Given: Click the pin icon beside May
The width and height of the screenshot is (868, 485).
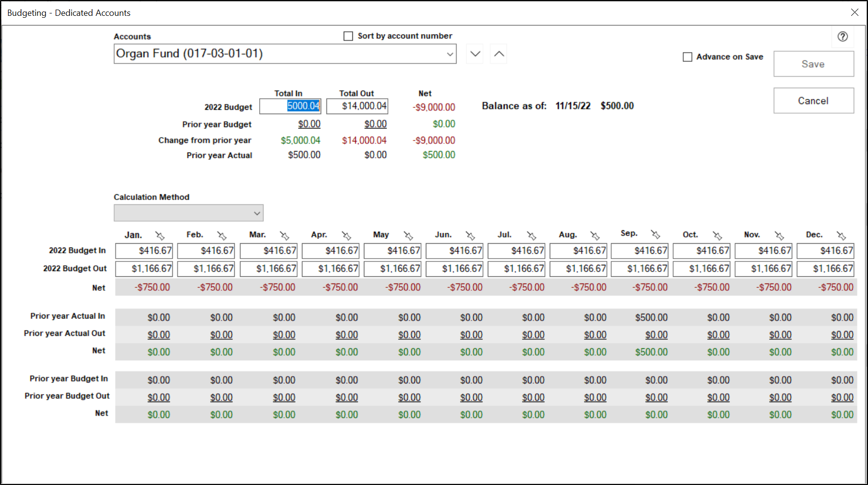Looking at the screenshot, I should click(x=409, y=236).
